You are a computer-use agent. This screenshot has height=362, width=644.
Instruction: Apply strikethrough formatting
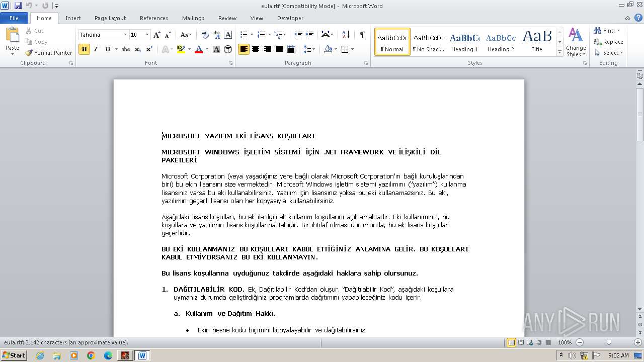[x=126, y=49]
